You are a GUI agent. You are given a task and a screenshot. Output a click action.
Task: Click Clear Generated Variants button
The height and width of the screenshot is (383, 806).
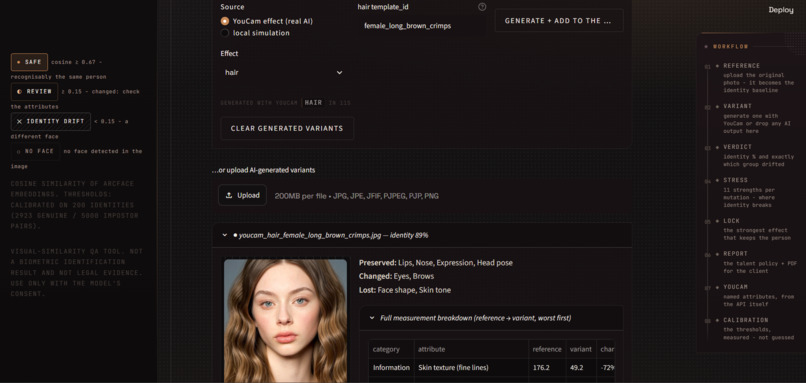[x=287, y=129]
